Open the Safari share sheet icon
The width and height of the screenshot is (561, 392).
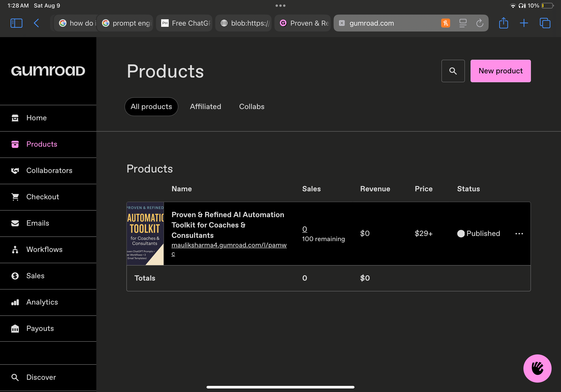[x=503, y=23]
